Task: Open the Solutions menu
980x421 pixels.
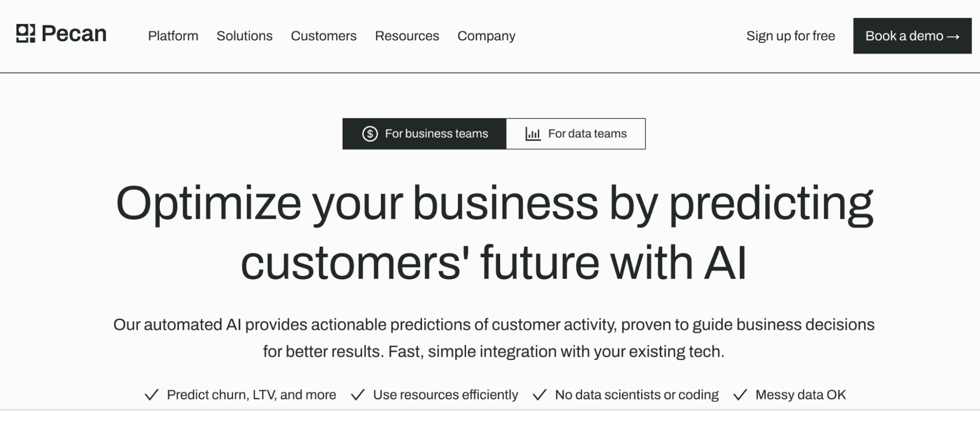Action: (x=245, y=36)
